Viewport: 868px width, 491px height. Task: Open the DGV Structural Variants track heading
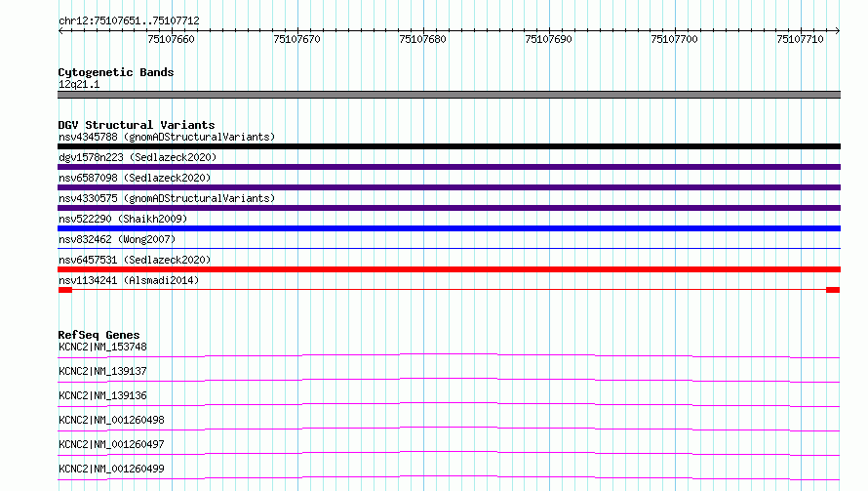(x=137, y=125)
